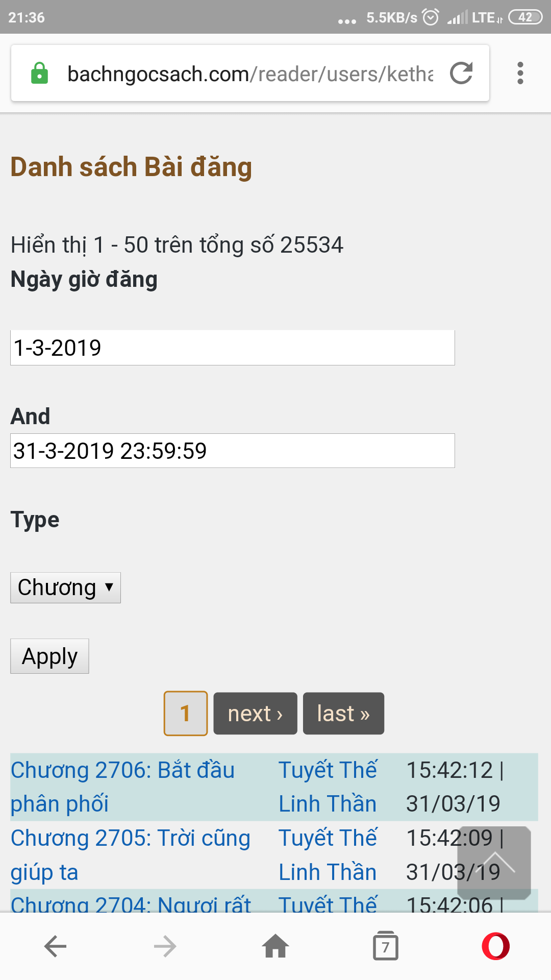Viewport: 551px width, 980px height.
Task: Go forward with the right arrow
Action: [165, 946]
